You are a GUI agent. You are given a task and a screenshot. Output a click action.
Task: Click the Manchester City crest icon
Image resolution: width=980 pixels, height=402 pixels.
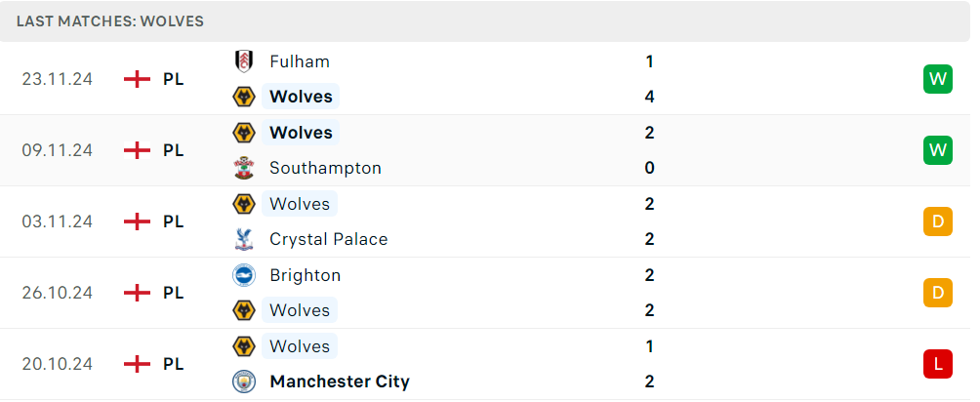[243, 382]
